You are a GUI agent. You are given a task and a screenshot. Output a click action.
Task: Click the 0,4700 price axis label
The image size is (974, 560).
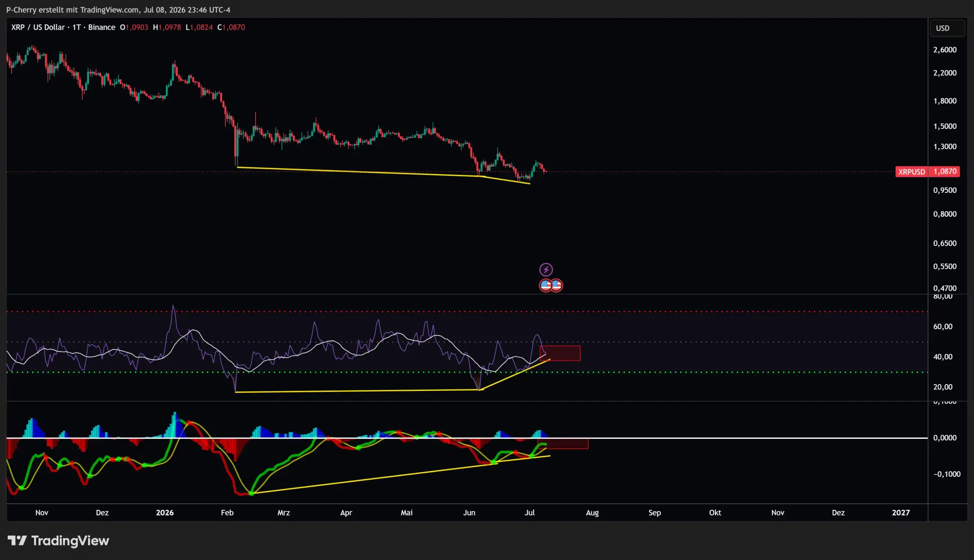pos(945,288)
